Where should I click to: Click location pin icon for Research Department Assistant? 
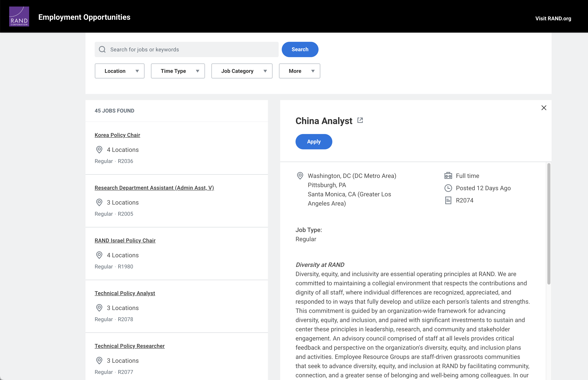(99, 202)
